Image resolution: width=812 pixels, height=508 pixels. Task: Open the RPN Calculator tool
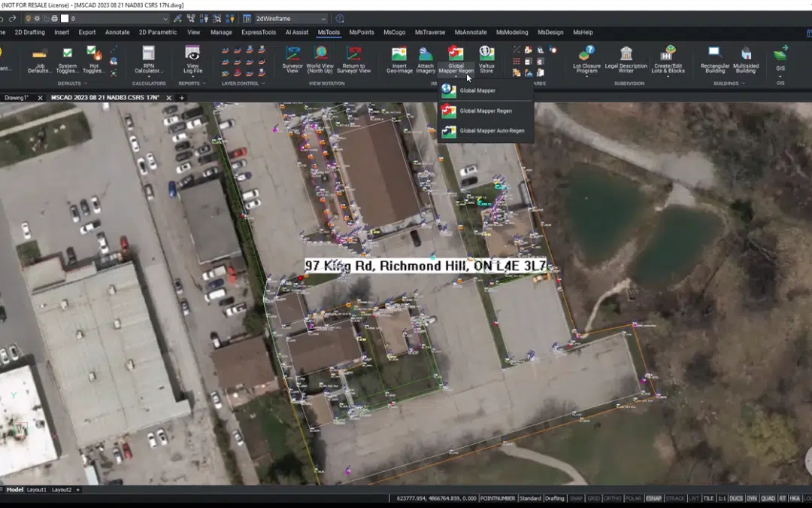coord(149,59)
